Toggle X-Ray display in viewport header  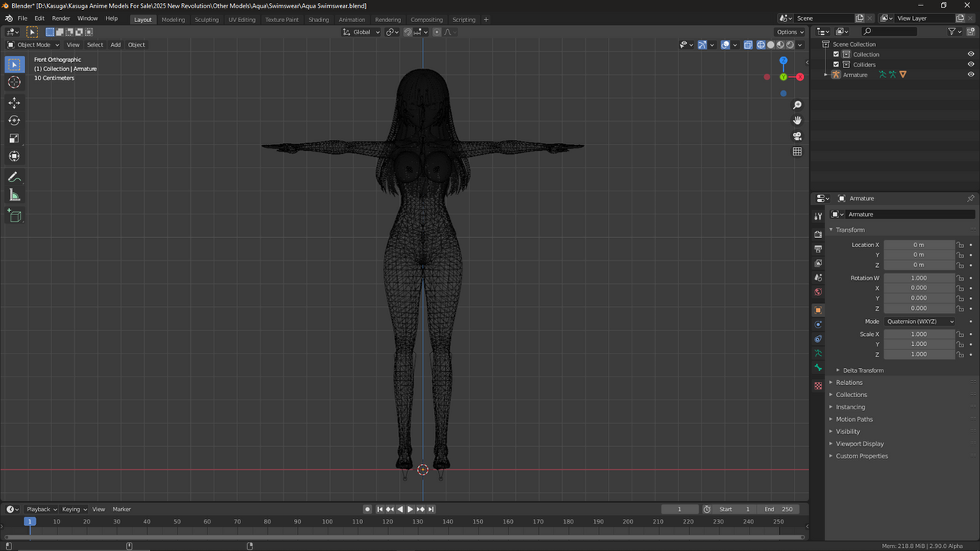pos(748,44)
